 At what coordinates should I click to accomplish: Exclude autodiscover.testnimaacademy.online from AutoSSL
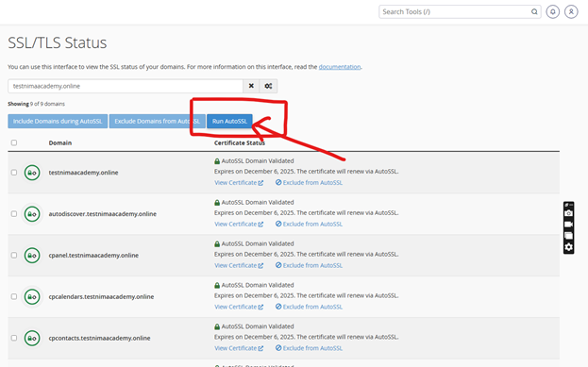pyautogui.click(x=309, y=224)
